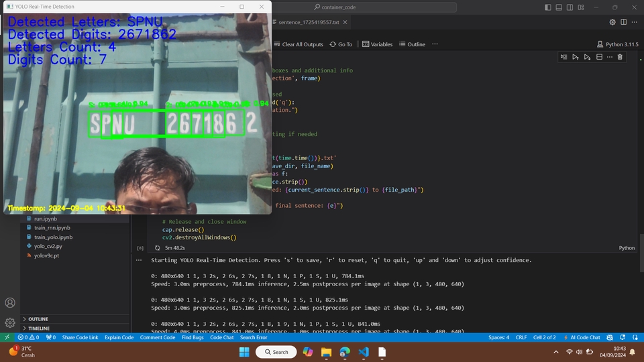Click the remote window indicator in status bar
The image size is (644, 362).
pyautogui.click(x=7, y=337)
